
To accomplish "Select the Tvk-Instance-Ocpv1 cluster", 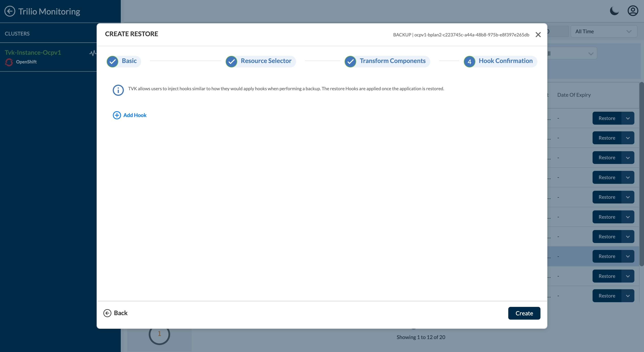I will click(33, 52).
